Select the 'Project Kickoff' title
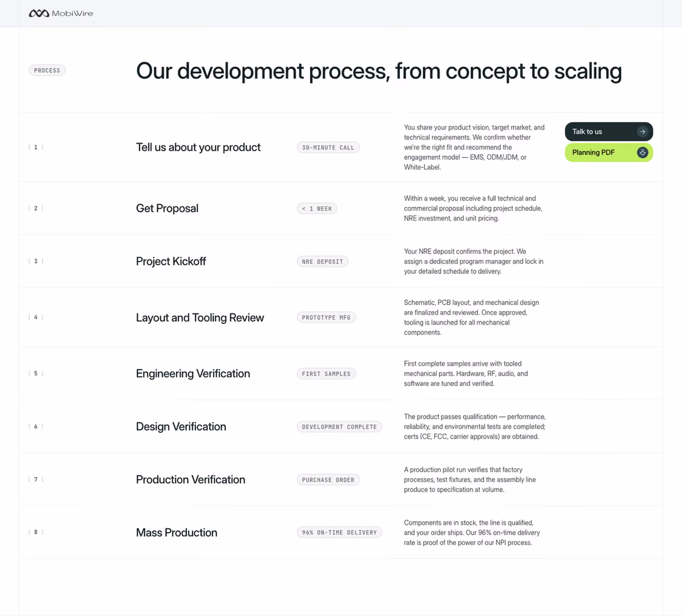The width and height of the screenshot is (682, 616). tap(171, 261)
